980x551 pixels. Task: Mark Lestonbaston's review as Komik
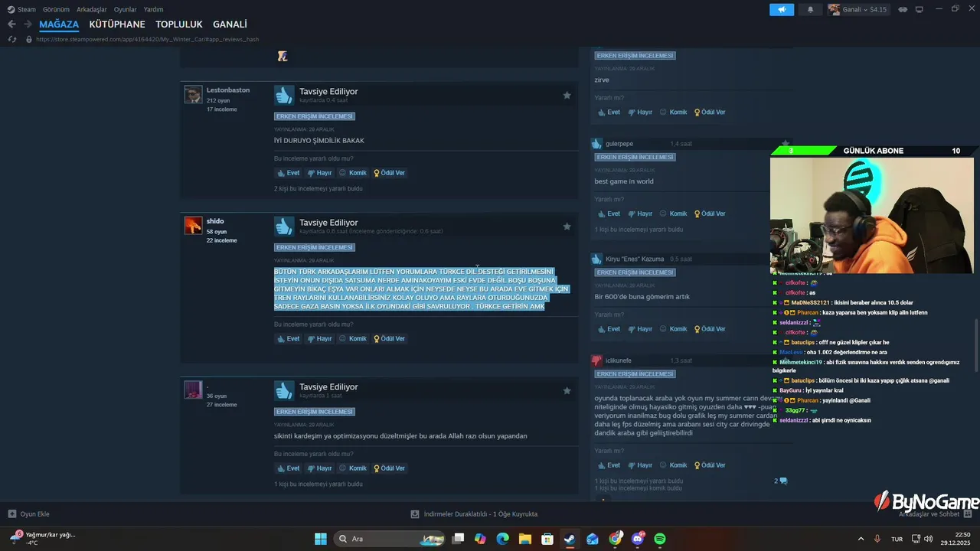point(353,173)
